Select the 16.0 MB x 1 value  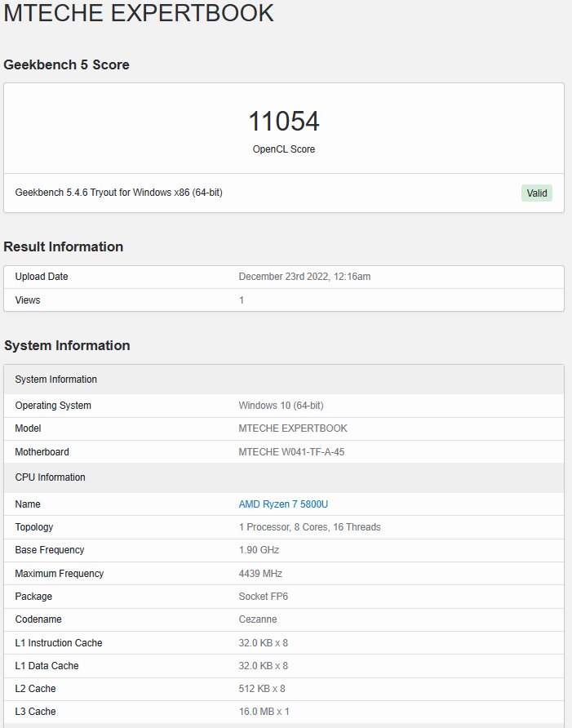[264, 712]
